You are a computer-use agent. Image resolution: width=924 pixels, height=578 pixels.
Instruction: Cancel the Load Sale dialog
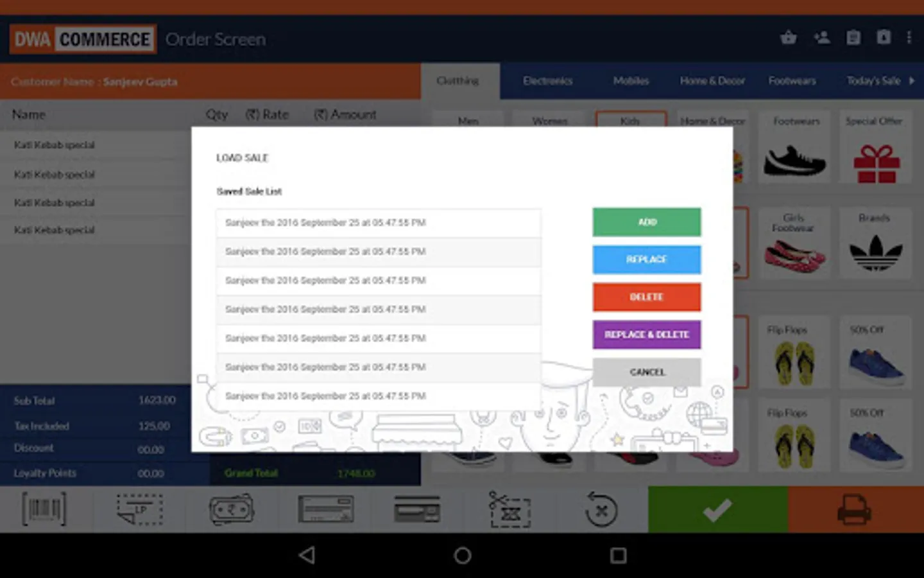646,372
